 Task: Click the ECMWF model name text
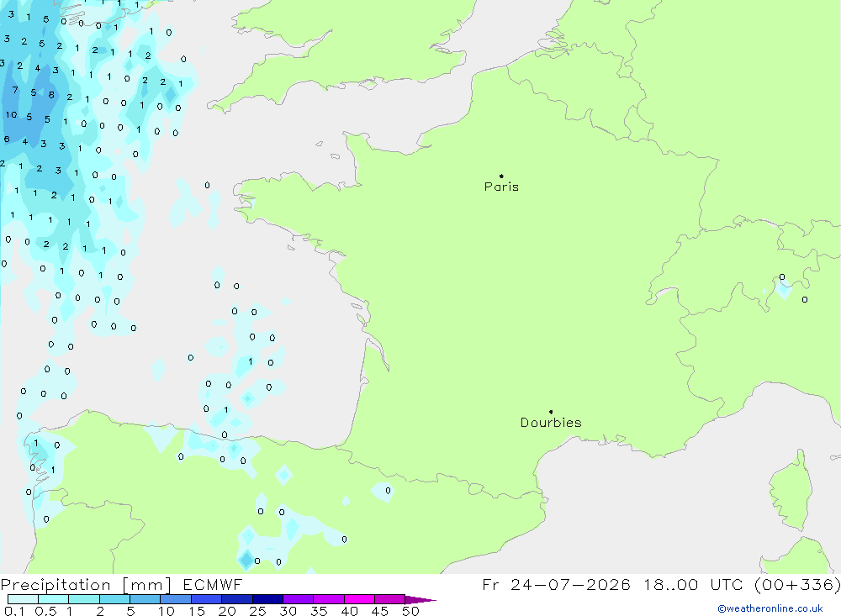(213, 585)
